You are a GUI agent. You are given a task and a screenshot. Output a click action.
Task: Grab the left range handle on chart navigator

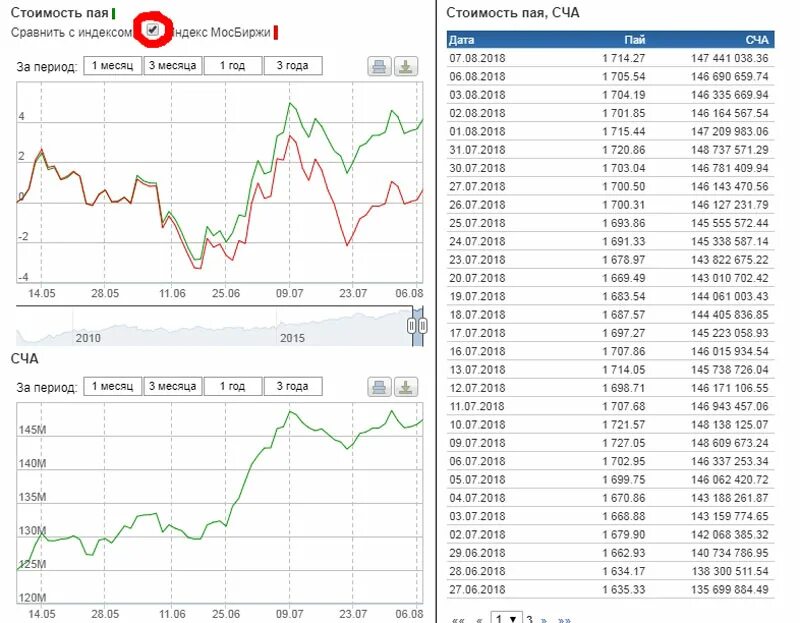412,326
